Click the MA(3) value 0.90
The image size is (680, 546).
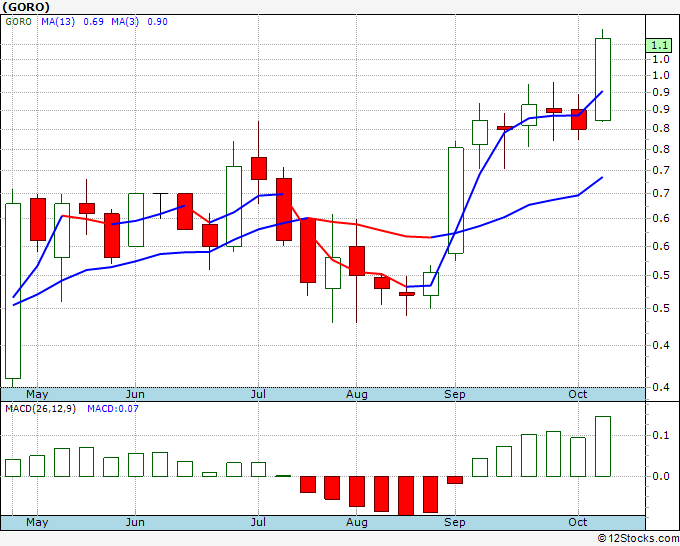157,22
